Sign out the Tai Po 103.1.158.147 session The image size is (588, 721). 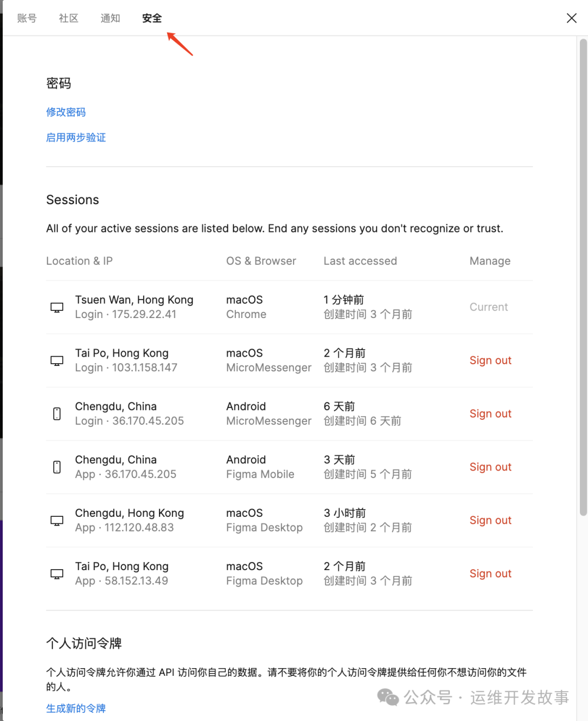coord(491,361)
